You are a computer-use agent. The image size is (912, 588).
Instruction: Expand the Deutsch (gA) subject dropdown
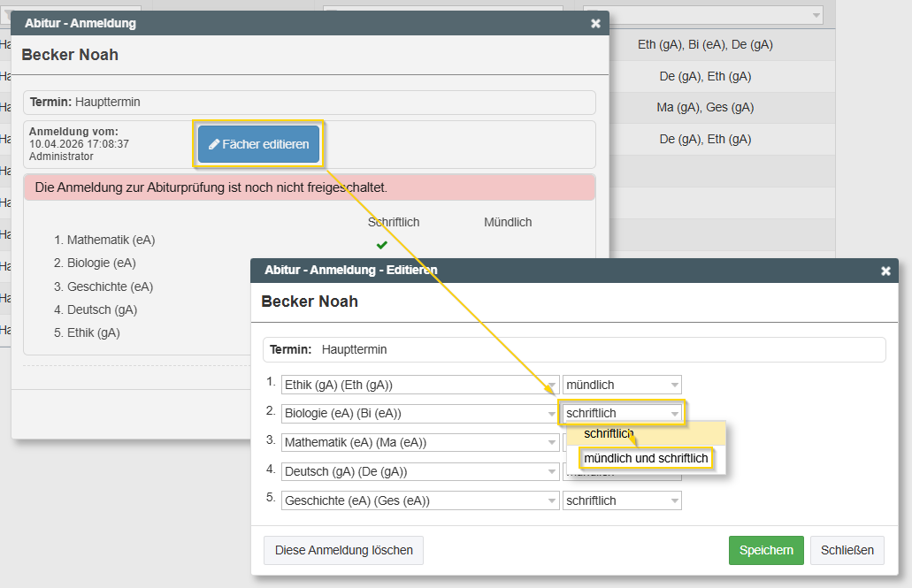coord(419,471)
